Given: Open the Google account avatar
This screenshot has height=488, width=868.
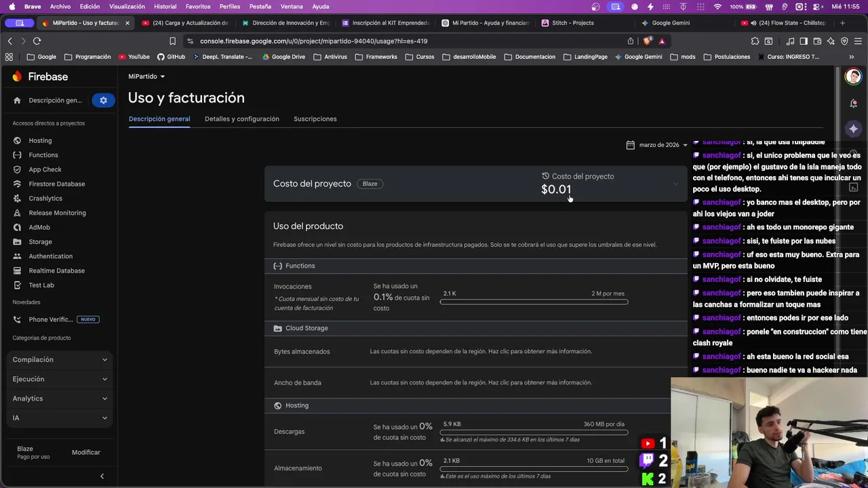Looking at the screenshot, I should click(x=853, y=77).
